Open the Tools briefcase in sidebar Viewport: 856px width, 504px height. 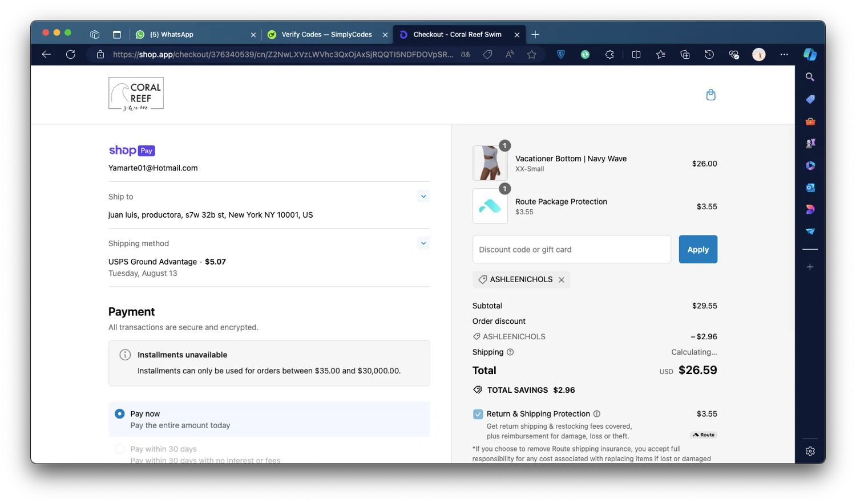810,121
